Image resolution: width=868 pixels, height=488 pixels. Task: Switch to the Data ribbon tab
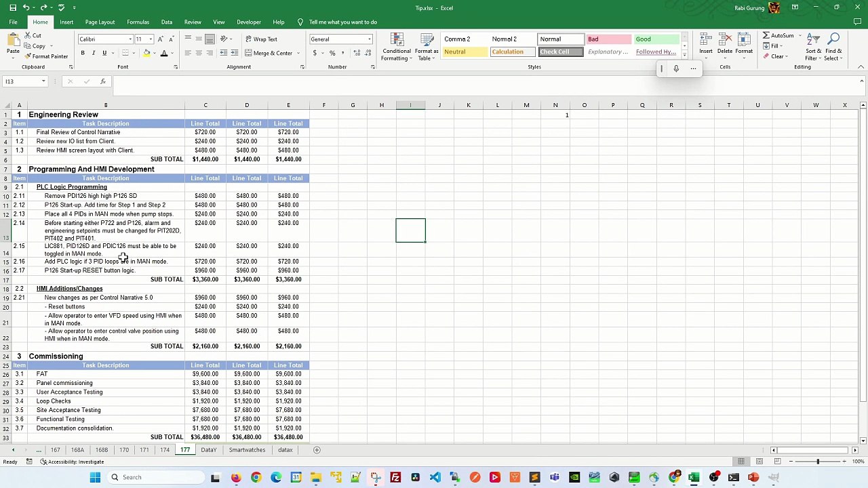(166, 22)
